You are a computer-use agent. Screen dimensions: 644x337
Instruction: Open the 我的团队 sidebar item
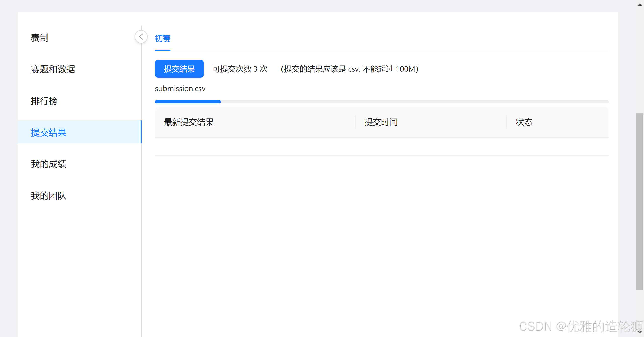click(x=49, y=196)
